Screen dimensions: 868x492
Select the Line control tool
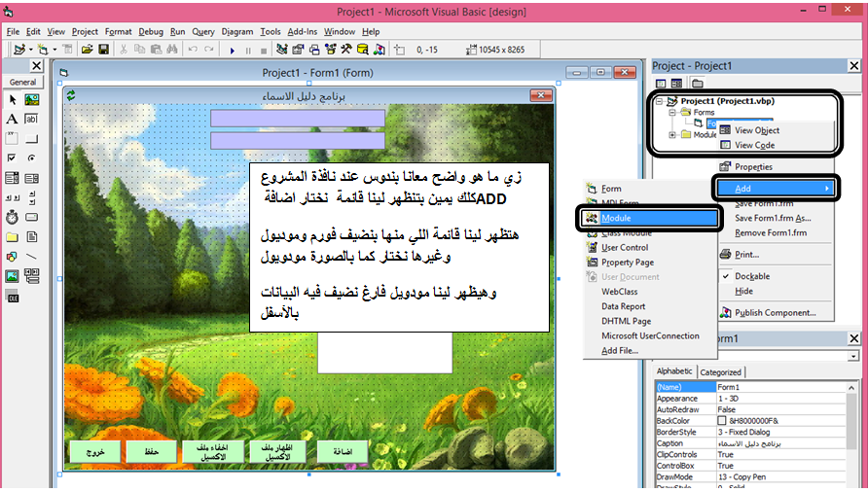pyautogui.click(x=32, y=257)
